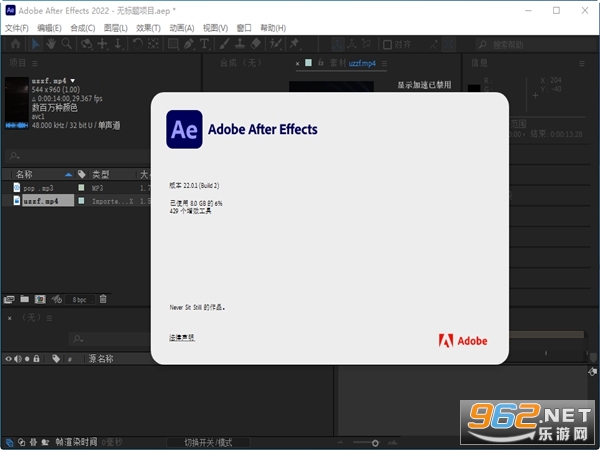
Task: Delete selected project item with trash icon
Action: [x=103, y=299]
